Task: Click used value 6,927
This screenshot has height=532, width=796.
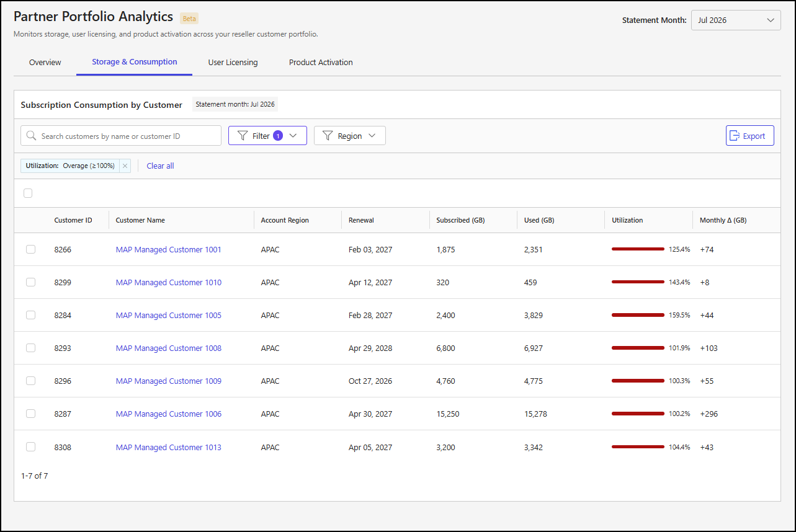Action: pos(534,348)
